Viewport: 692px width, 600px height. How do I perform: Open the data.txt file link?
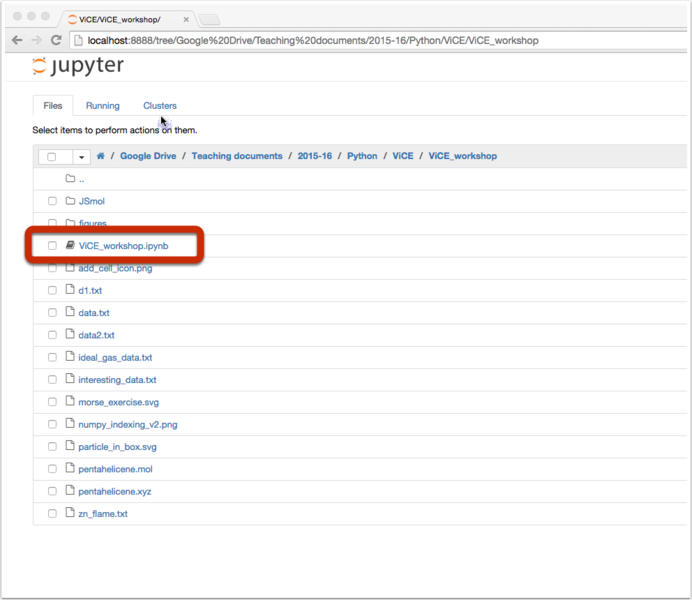click(x=94, y=313)
